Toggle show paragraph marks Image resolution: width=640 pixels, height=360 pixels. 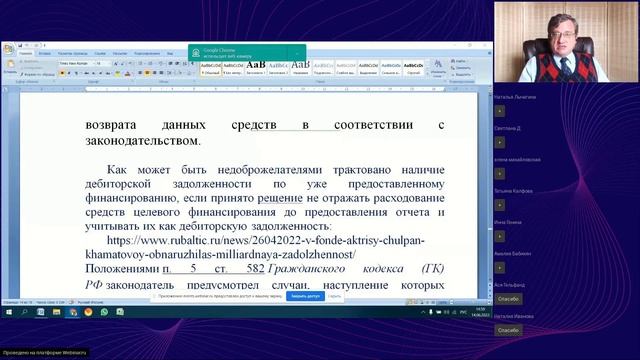click(192, 64)
